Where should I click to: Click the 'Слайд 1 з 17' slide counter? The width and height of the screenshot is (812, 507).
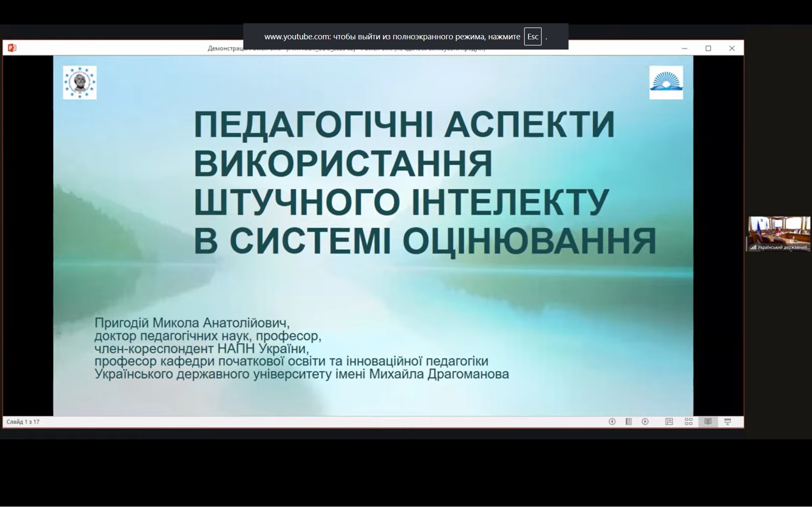click(23, 422)
